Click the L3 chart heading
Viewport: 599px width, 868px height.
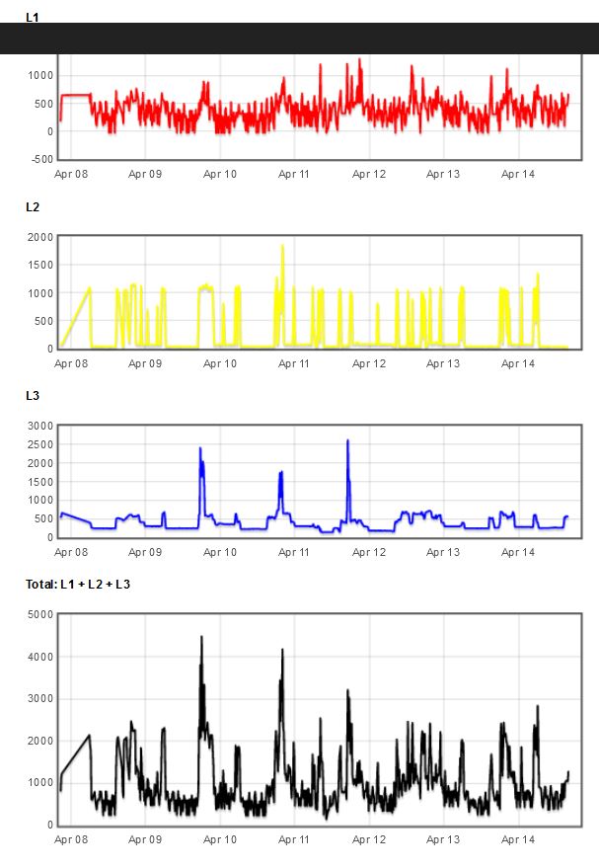[33, 396]
